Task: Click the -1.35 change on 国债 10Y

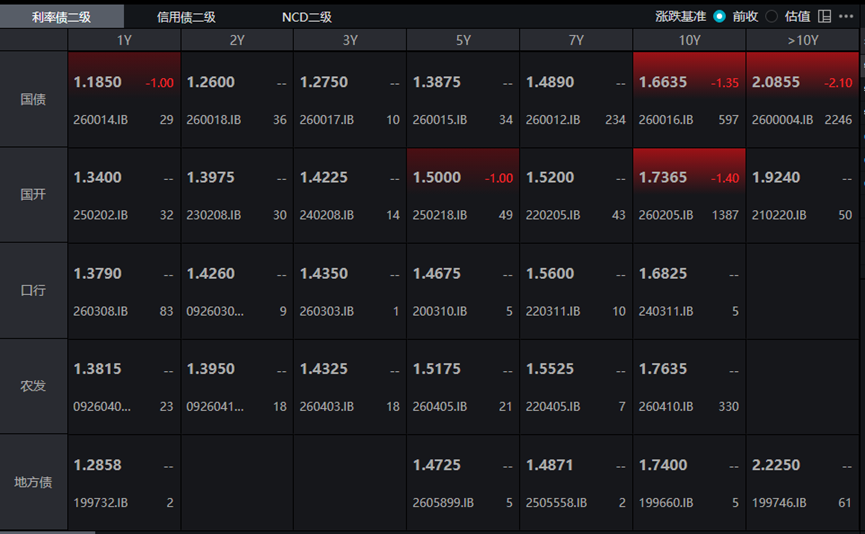Action: coord(725,83)
